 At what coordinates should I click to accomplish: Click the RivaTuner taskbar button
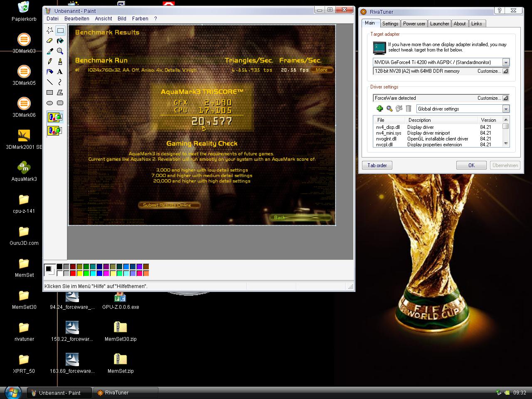[x=126, y=393]
